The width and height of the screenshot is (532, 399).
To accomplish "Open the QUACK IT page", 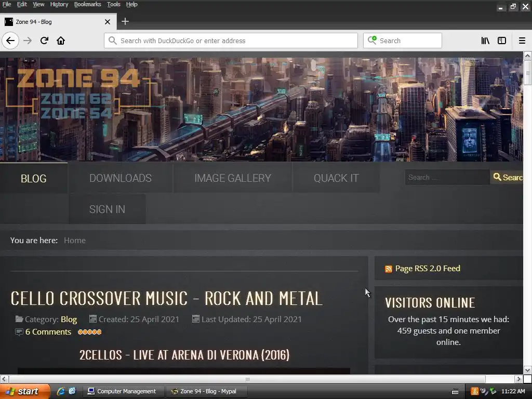I will [x=336, y=178].
